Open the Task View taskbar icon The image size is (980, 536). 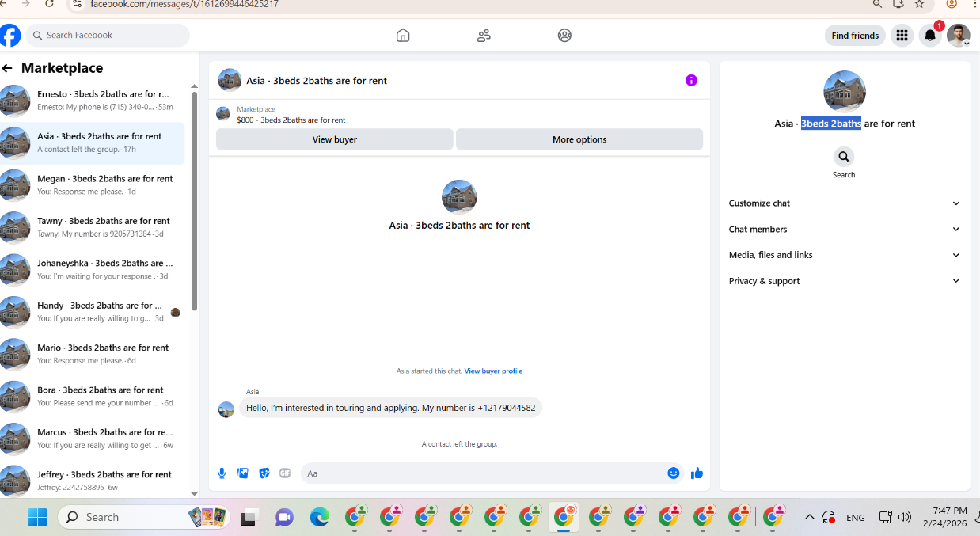(x=249, y=518)
